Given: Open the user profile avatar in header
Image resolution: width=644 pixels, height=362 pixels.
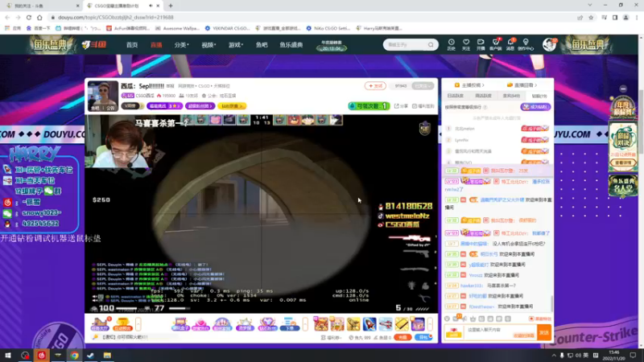Looking at the screenshot, I should [x=549, y=44].
